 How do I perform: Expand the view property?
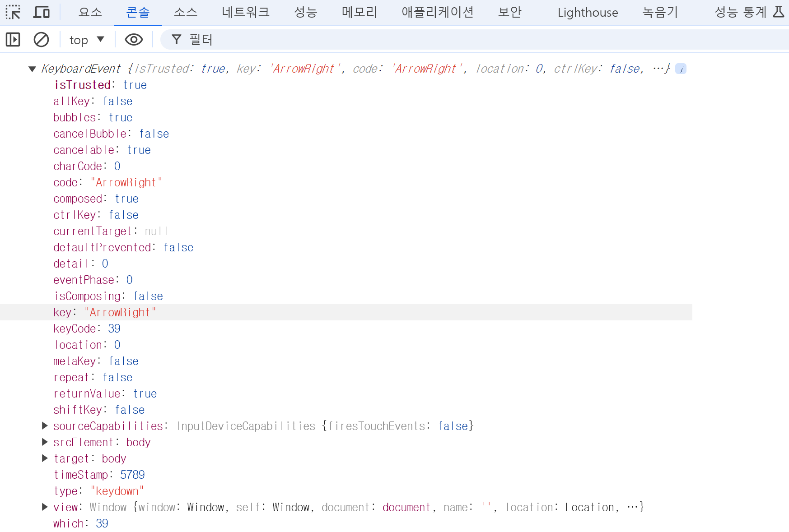pos(44,507)
